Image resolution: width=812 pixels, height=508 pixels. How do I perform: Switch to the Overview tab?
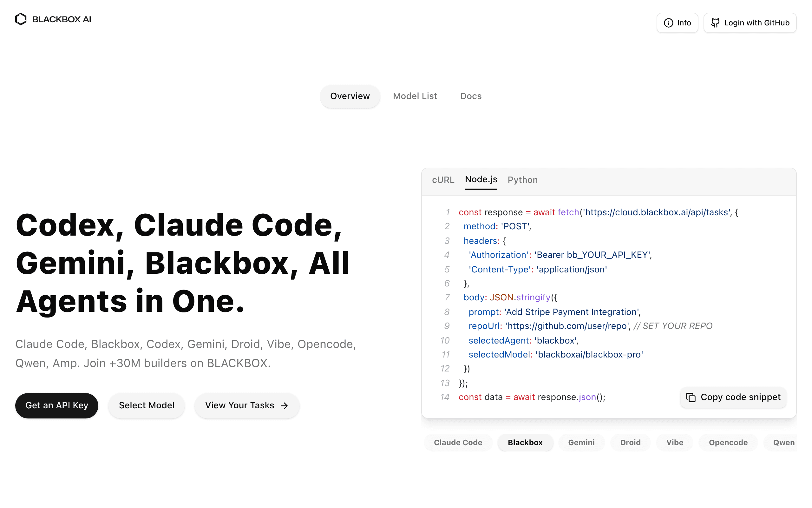pyautogui.click(x=350, y=96)
